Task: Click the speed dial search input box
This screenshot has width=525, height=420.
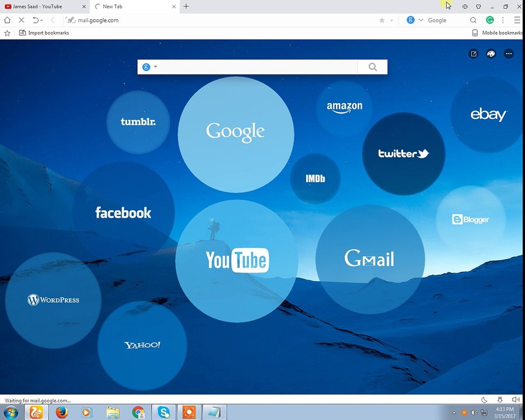Action: pyautogui.click(x=258, y=67)
